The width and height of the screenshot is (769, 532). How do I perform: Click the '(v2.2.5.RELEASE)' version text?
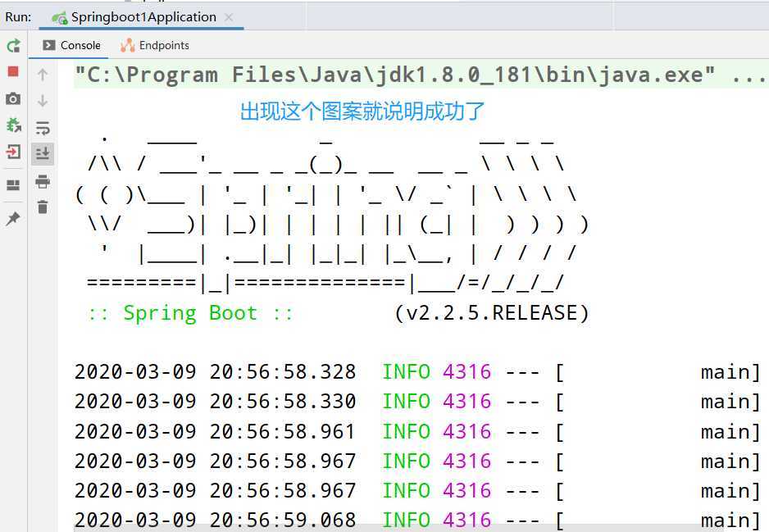click(491, 313)
